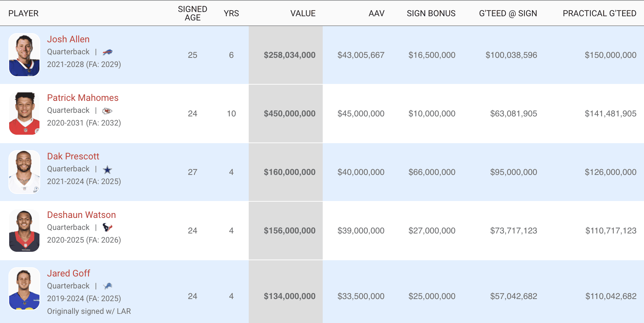Image resolution: width=644 pixels, height=323 pixels.
Task: Open Deshaun Watson's headshot photo
Action: click(24, 231)
